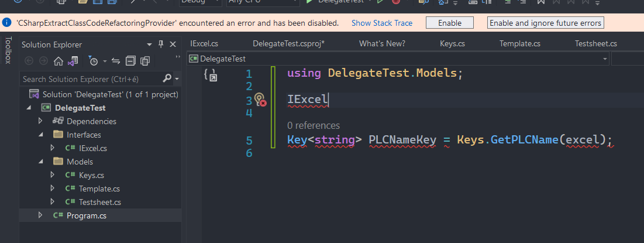Collapse the Models folder
Image resolution: width=644 pixels, height=243 pixels.
40,162
